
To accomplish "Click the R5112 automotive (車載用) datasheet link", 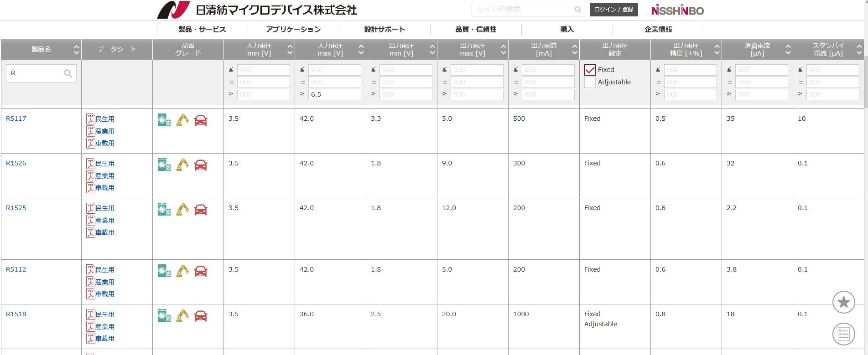I will pyautogui.click(x=100, y=294).
